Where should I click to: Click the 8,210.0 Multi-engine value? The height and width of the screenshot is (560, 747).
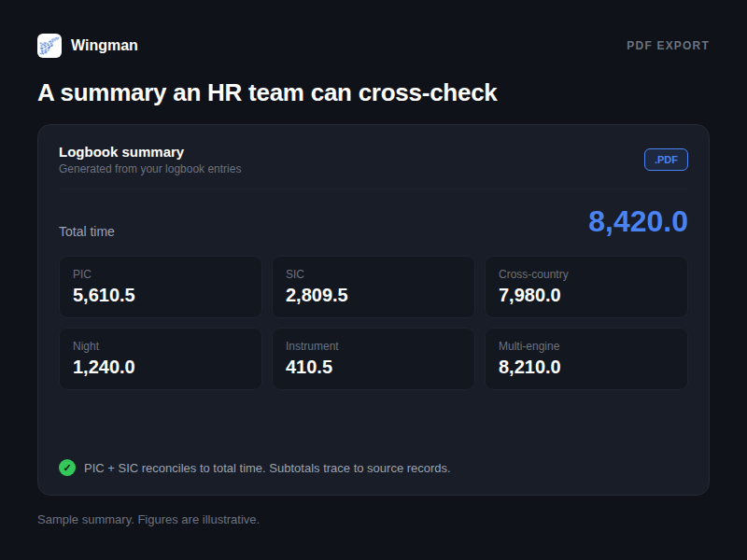point(529,367)
